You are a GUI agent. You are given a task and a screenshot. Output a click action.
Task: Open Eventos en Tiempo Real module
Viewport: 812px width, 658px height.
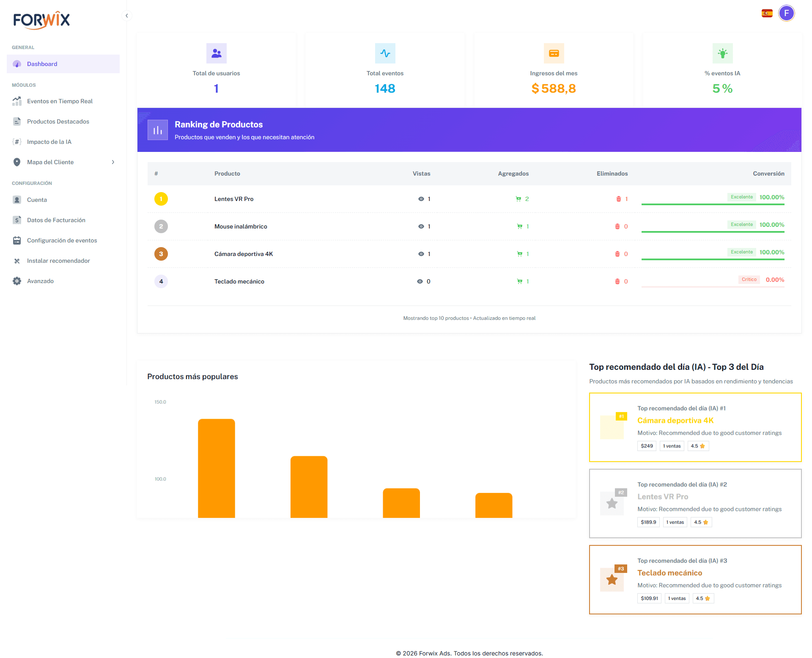pyautogui.click(x=60, y=101)
